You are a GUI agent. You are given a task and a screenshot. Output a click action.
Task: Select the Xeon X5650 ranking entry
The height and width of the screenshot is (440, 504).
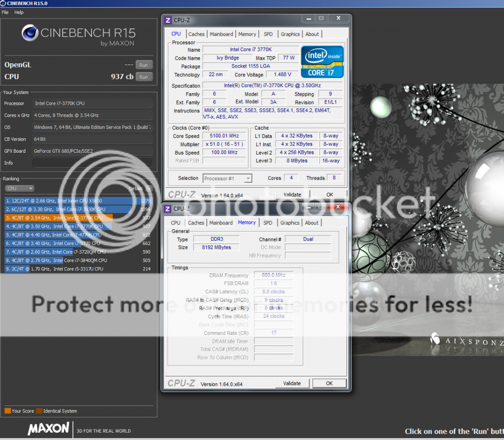point(69,201)
